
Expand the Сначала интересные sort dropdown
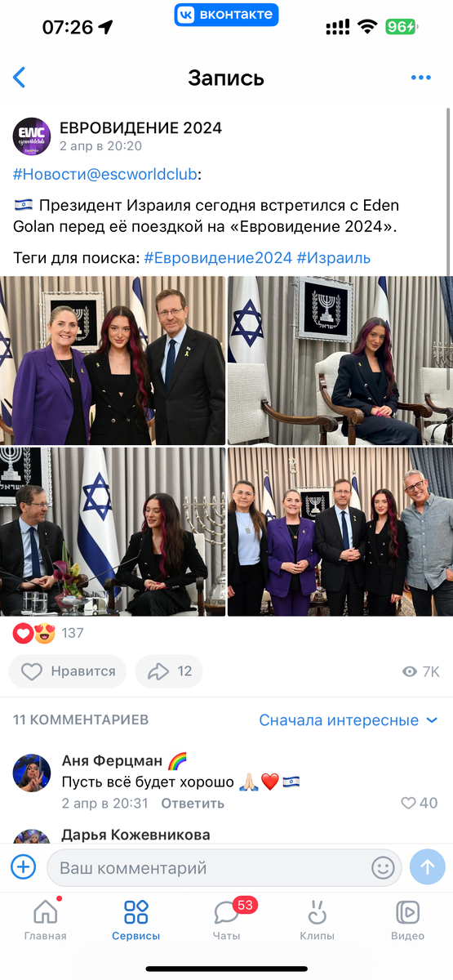click(349, 720)
